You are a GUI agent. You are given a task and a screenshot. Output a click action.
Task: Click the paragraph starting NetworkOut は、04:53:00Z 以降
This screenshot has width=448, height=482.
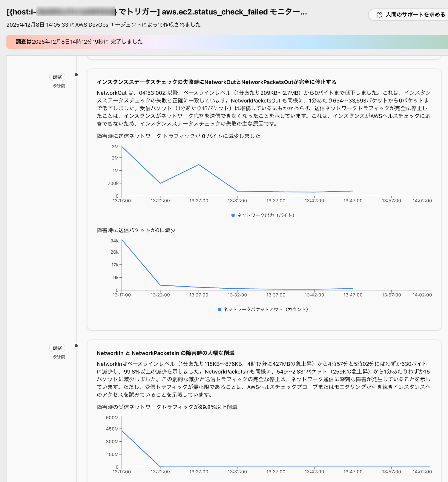click(x=264, y=108)
